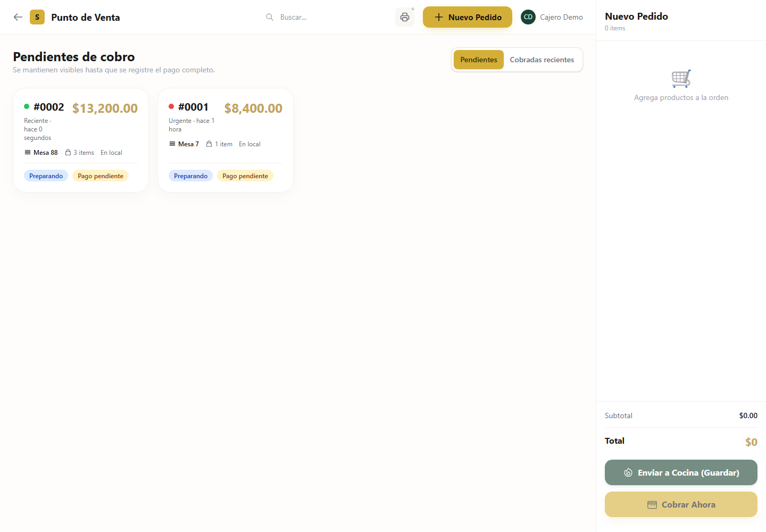This screenshot has height=532, width=766.
Task: Click the Nuevo Pedido button
Action: pyautogui.click(x=468, y=17)
